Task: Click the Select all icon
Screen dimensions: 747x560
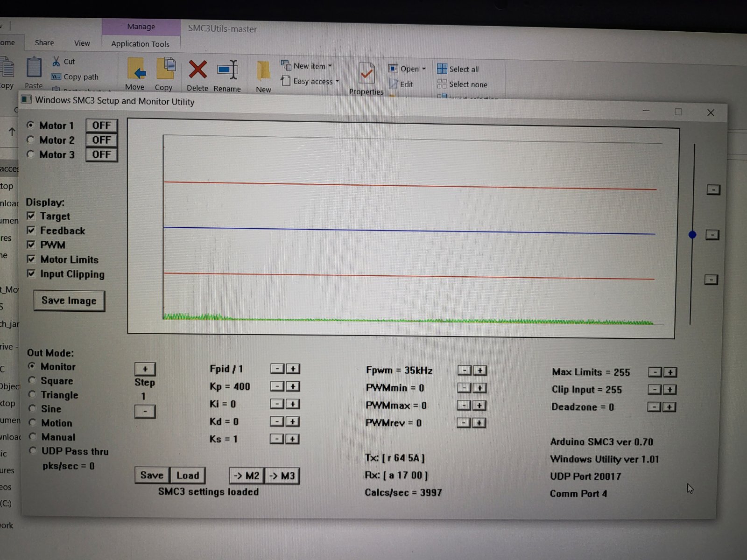Action: (x=442, y=69)
